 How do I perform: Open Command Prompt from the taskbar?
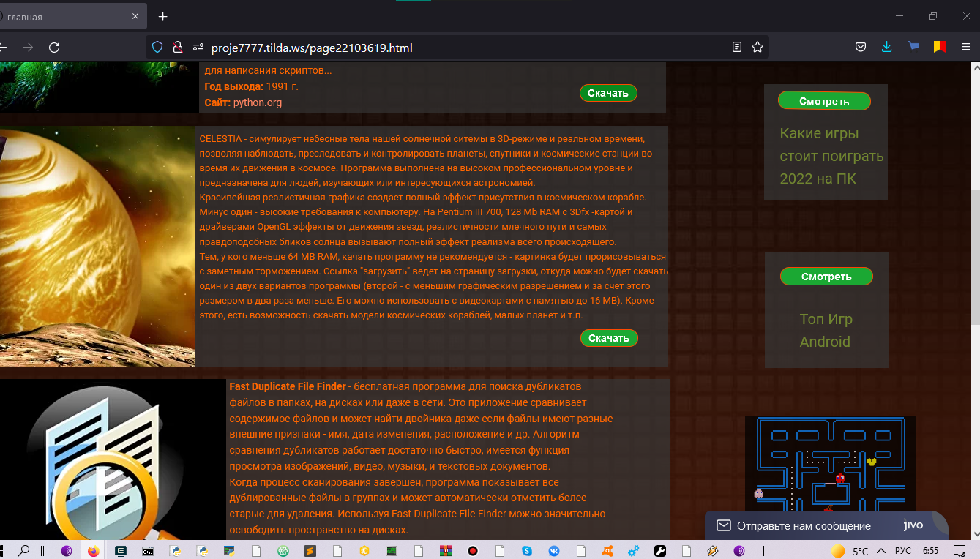(x=147, y=550)
